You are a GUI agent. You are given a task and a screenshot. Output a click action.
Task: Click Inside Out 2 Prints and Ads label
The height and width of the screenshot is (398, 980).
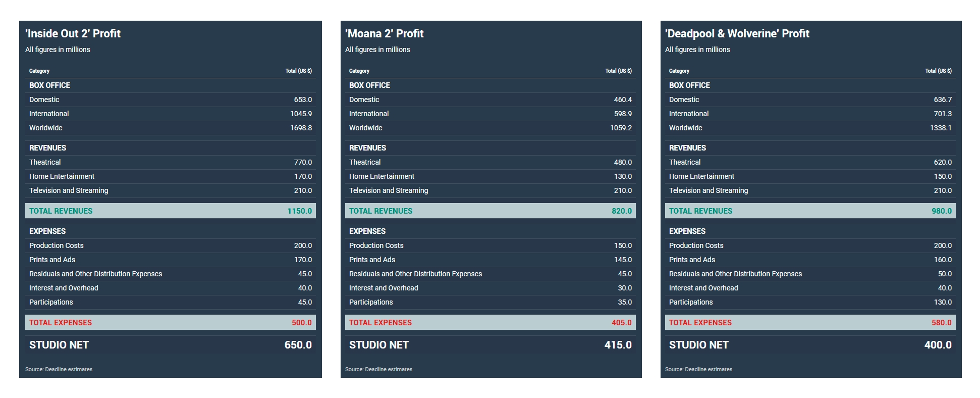coord(52,260)
